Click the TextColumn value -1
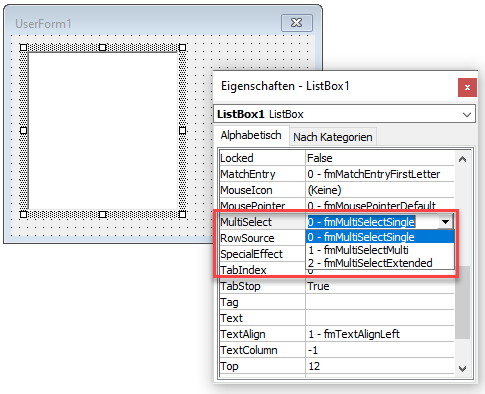 (x=313, y=350)
